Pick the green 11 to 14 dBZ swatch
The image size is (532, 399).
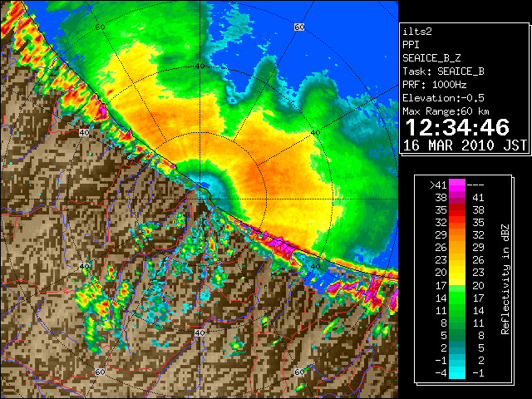pos(457,310)
